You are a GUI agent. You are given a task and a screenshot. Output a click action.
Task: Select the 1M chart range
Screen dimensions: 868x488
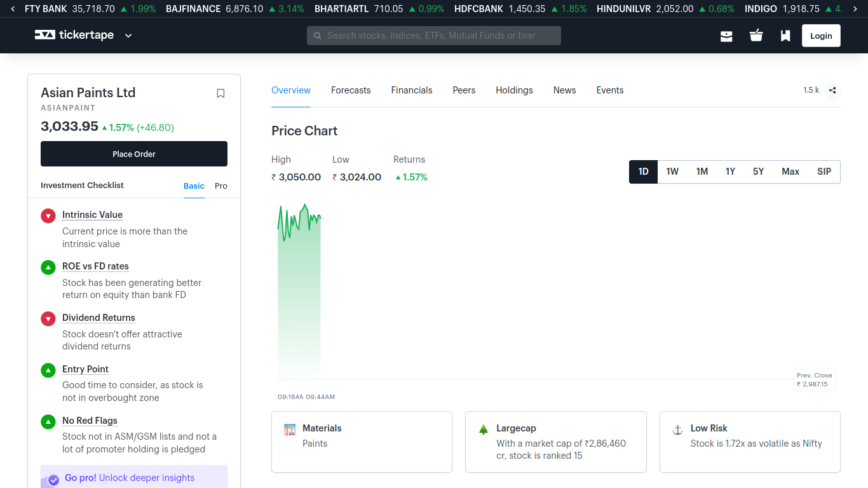tap(702, 172)
